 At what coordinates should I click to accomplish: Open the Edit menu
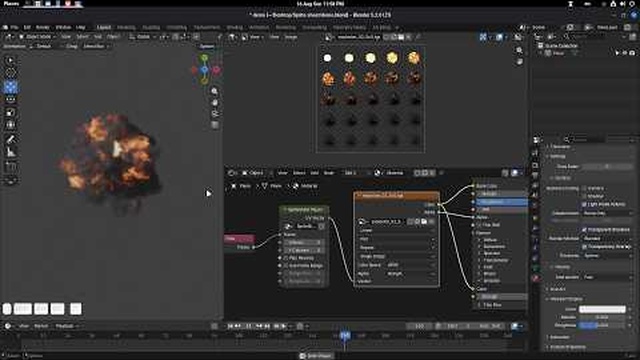[27, 27]
